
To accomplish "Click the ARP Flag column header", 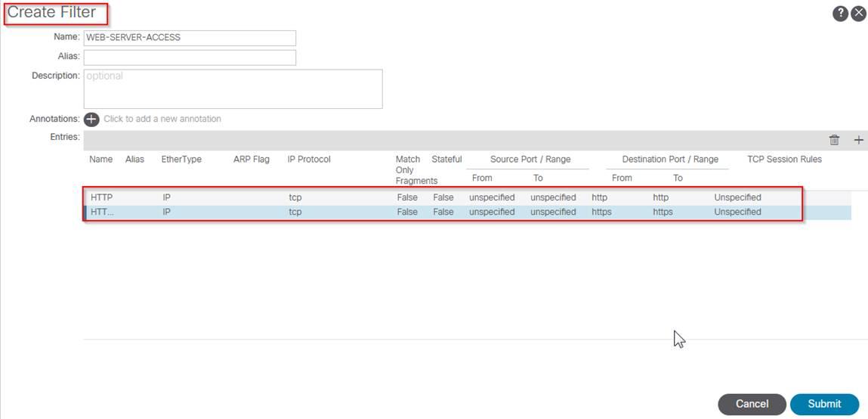I will coord(252,160).
